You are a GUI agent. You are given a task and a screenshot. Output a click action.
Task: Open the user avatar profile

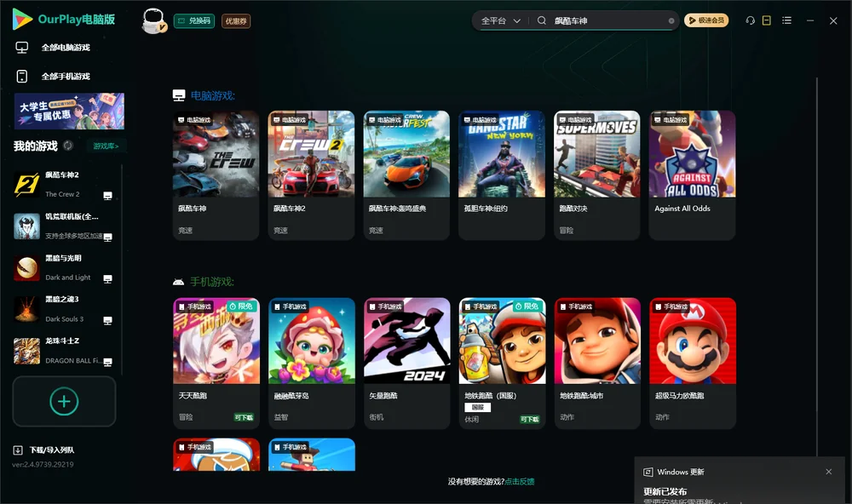click(x=153, y=20)
